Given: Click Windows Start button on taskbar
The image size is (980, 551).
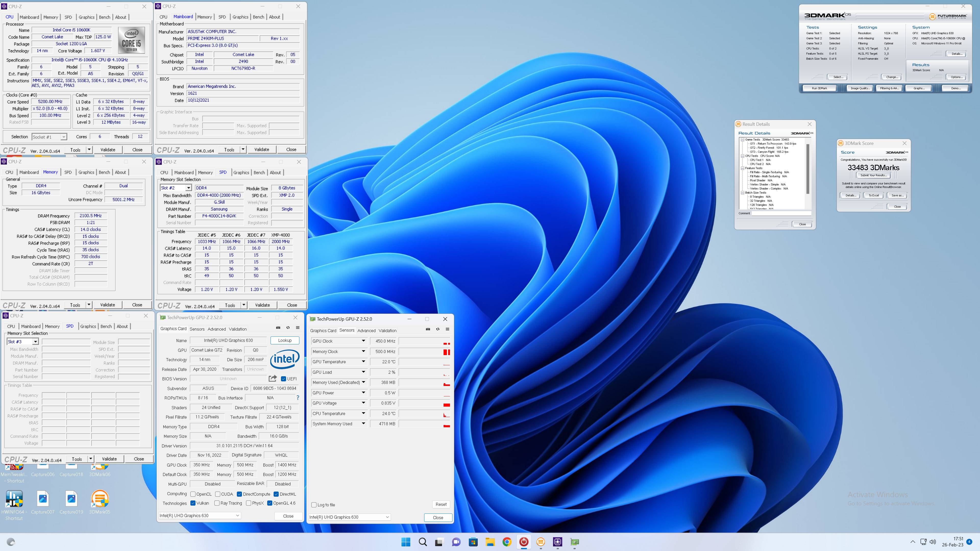Looking at the screenshot, I should 406,542.
